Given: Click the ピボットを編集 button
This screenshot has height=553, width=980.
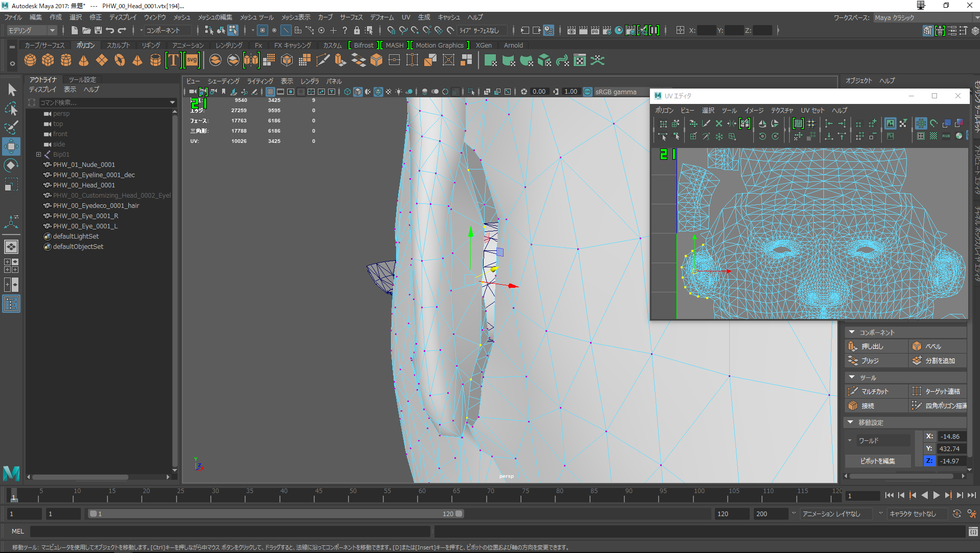Looking at the screenshot, I should [877, 461].
